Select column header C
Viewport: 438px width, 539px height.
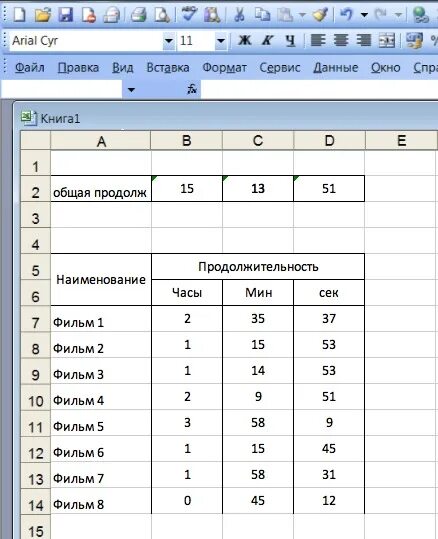pyautogui.click(x=258, y=141)
